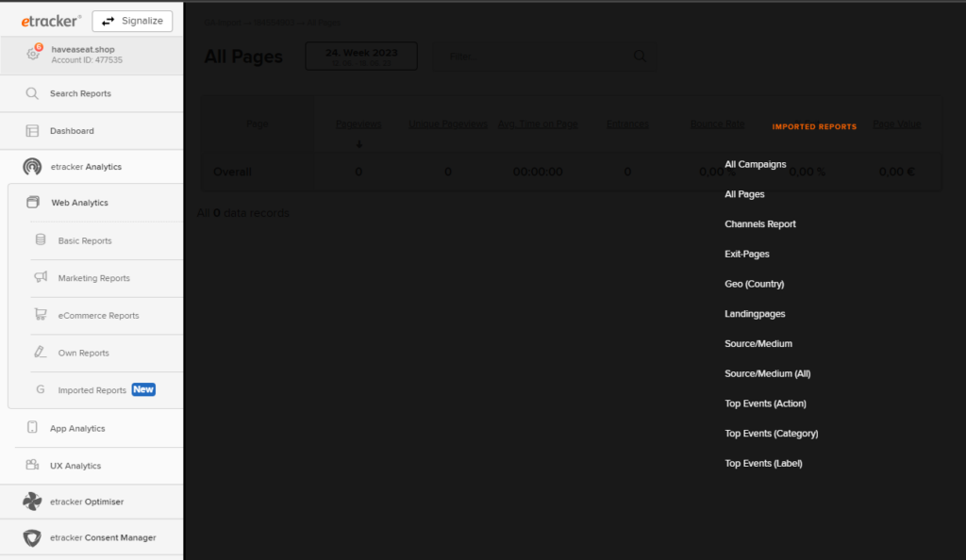This screenshot has width=966, height=560.
Task: Click the UX Analytics icon
Action: (32, 465)
